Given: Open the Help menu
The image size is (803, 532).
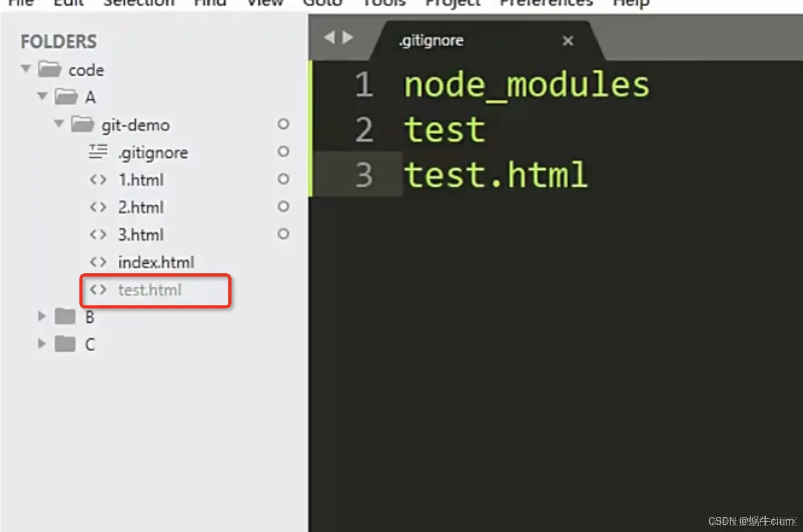Looking at the screenshot, I should coord(631,3).
